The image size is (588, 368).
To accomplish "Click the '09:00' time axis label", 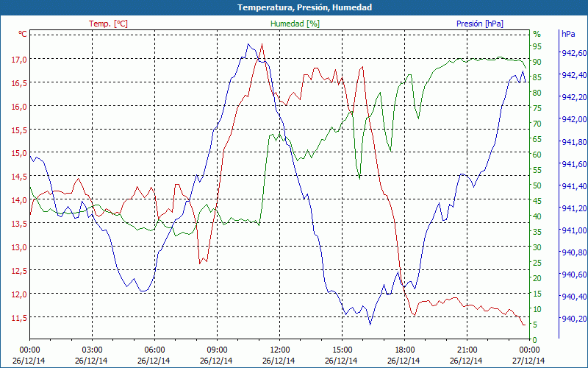I will tap(217, 350).
